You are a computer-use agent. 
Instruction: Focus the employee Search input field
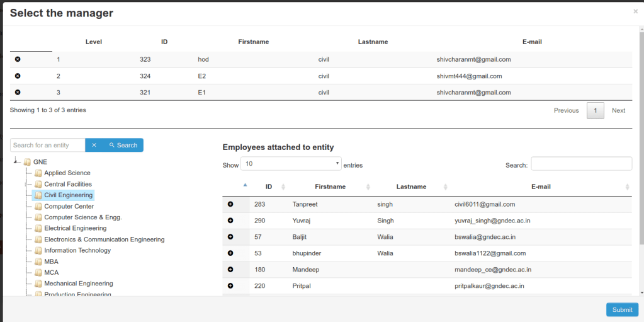point(581,164)
